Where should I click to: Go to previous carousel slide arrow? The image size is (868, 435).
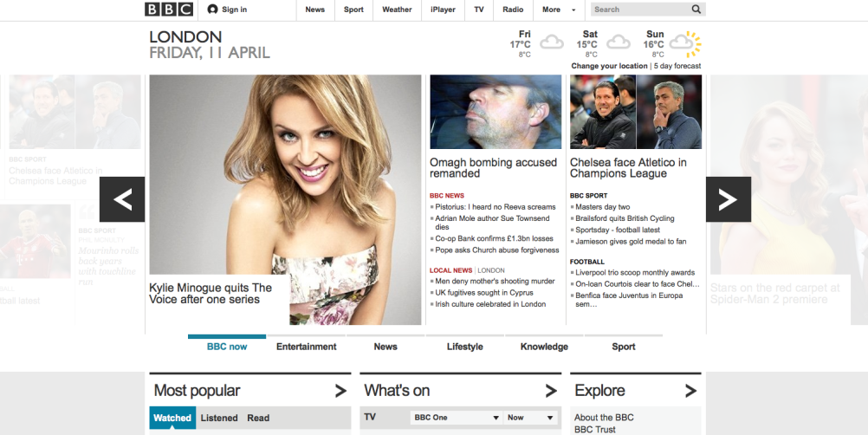(x=122, y=199)
